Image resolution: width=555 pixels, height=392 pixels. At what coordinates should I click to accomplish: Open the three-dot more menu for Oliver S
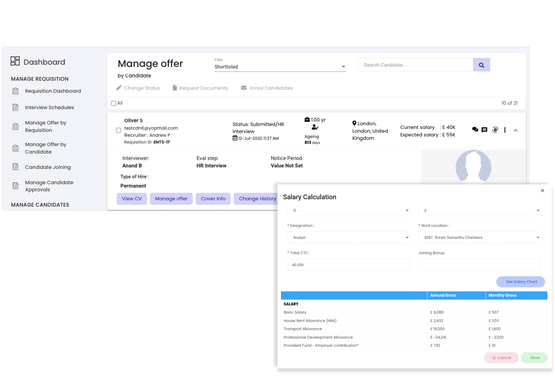[505, 130]
